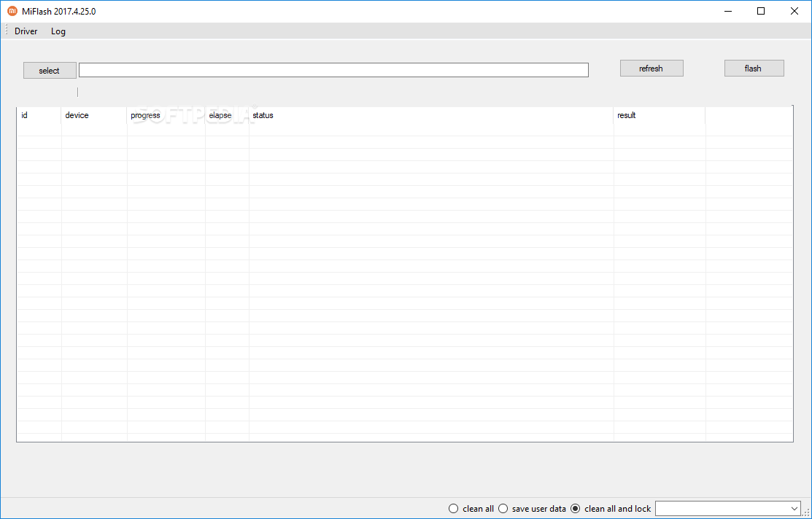Click the progress column header
This screenshot has height=519, width=812.
tap(166, 115)
